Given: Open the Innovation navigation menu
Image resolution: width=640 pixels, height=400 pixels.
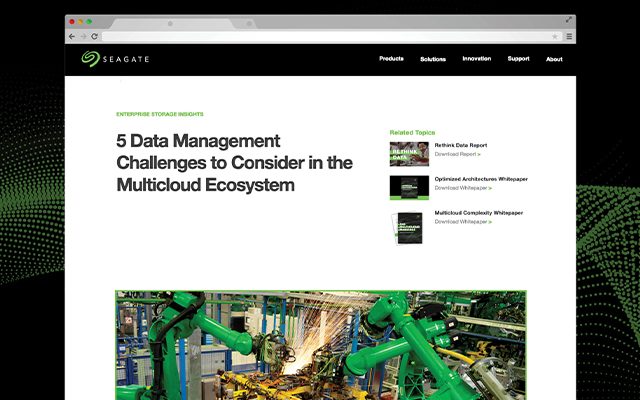Looking at the screenshot, I should pyautogui.click(x=476, y=59).
